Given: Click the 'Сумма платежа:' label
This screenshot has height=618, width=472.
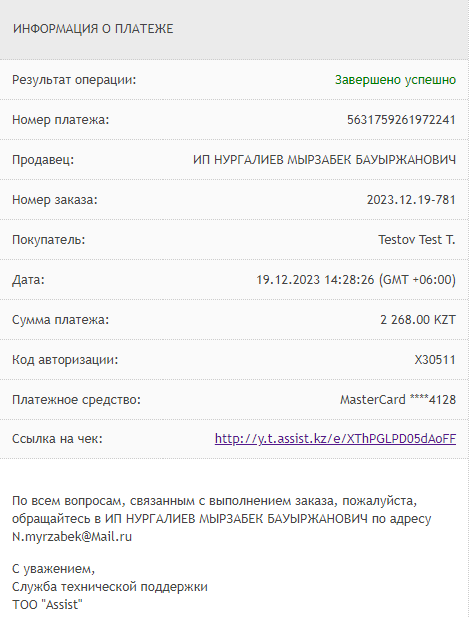Looking at the screenshot, I should pos(61,320).
